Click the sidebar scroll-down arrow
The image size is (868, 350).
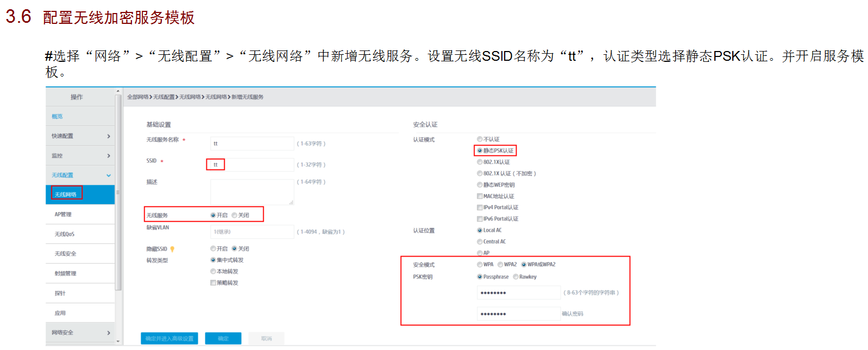coord(118,341)
